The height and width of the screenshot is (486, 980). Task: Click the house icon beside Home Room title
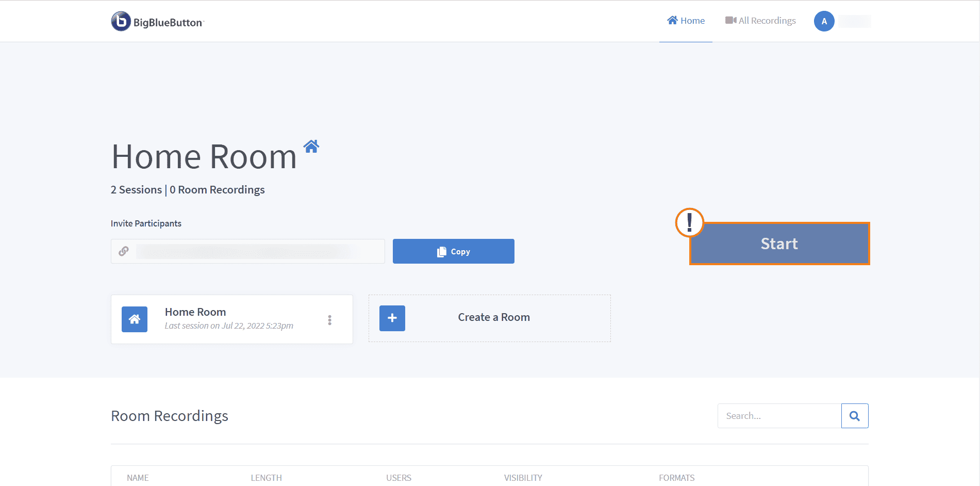click(x=311, y=147)
